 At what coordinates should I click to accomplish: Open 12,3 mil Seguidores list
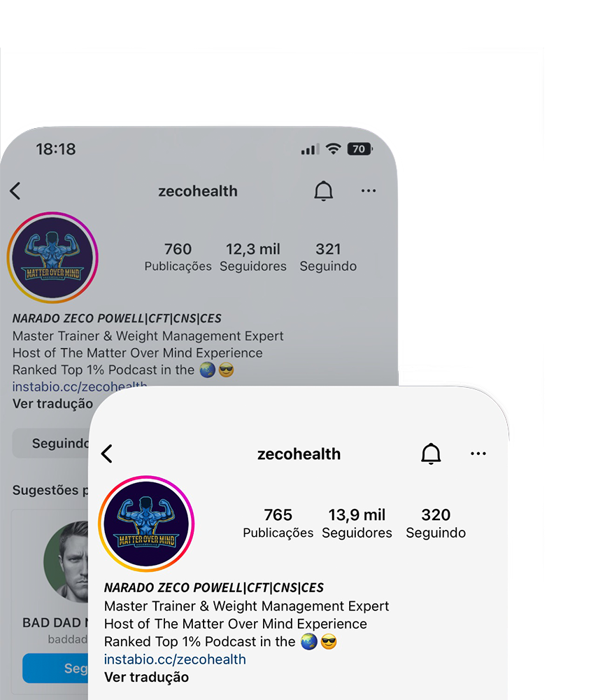point(253,257)
